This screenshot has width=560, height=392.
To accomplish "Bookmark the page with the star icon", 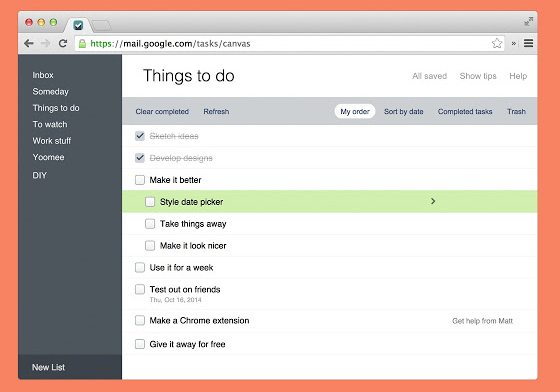I will pos(497,44).
